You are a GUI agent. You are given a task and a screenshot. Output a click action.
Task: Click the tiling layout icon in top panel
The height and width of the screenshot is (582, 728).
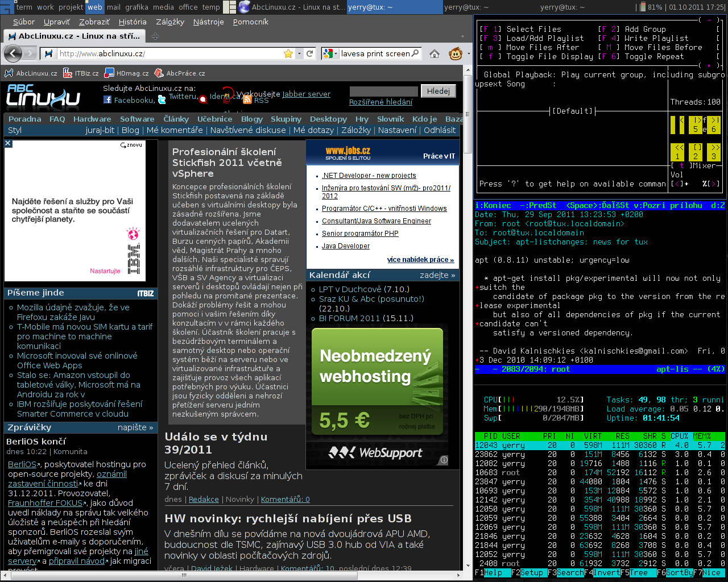point(230,7)
